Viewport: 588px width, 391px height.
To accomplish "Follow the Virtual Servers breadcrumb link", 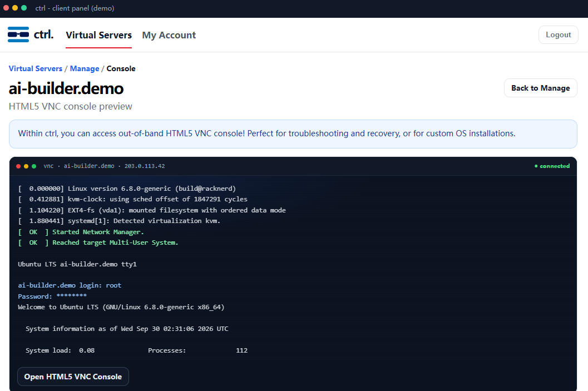I will pyautogui.click(x=35, y=68).
